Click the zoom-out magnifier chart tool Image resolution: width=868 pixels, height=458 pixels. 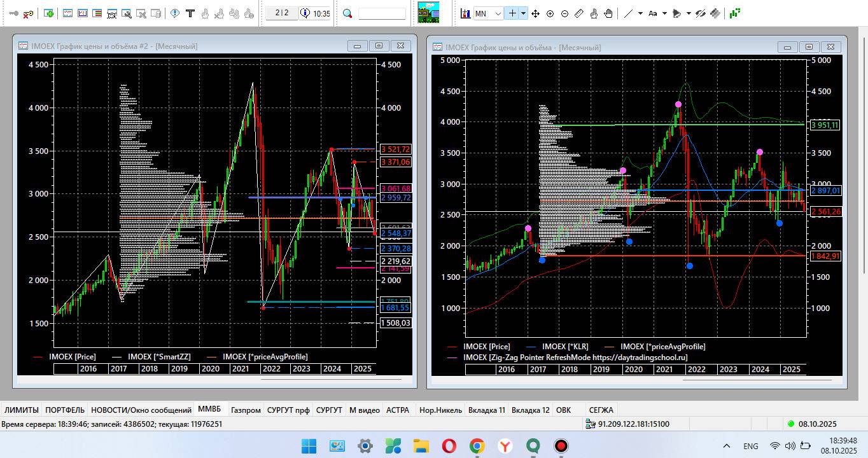(x=564, y=13)
